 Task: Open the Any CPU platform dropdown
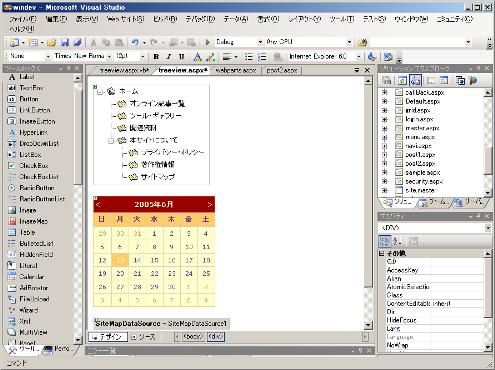(x=349, y=42)
